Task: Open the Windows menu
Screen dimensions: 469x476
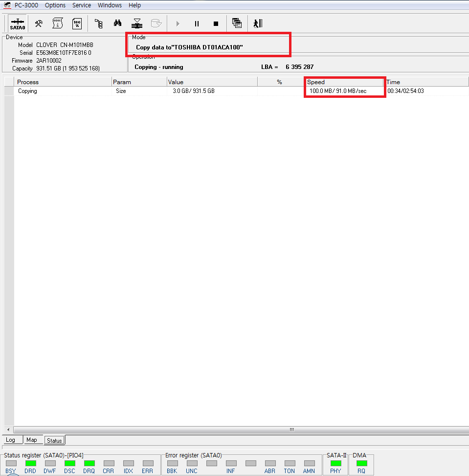Action: coord(110,5)
